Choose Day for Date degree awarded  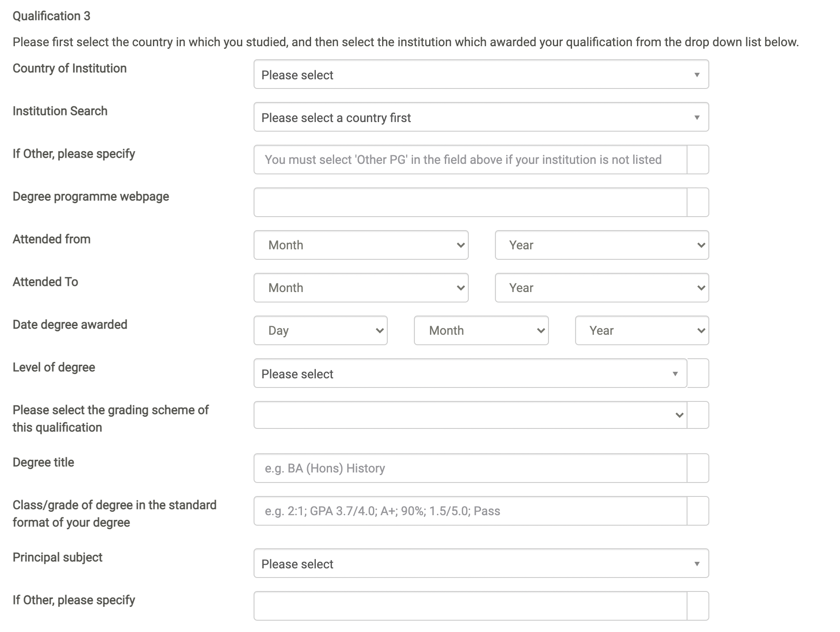320,331
